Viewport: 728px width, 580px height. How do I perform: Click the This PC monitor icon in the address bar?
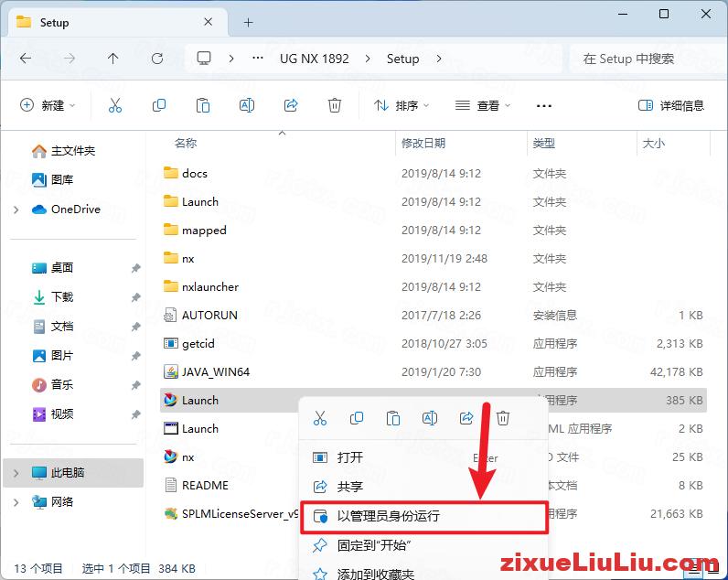203,58
